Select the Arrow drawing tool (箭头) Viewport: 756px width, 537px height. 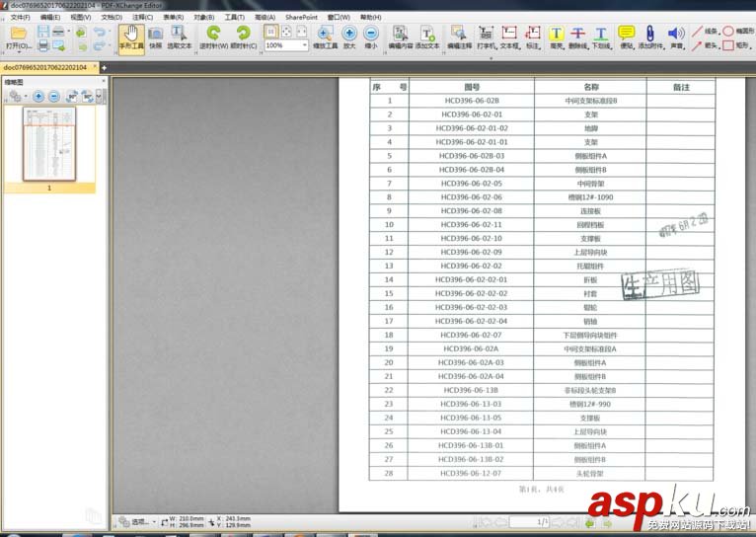coord(706,45)
